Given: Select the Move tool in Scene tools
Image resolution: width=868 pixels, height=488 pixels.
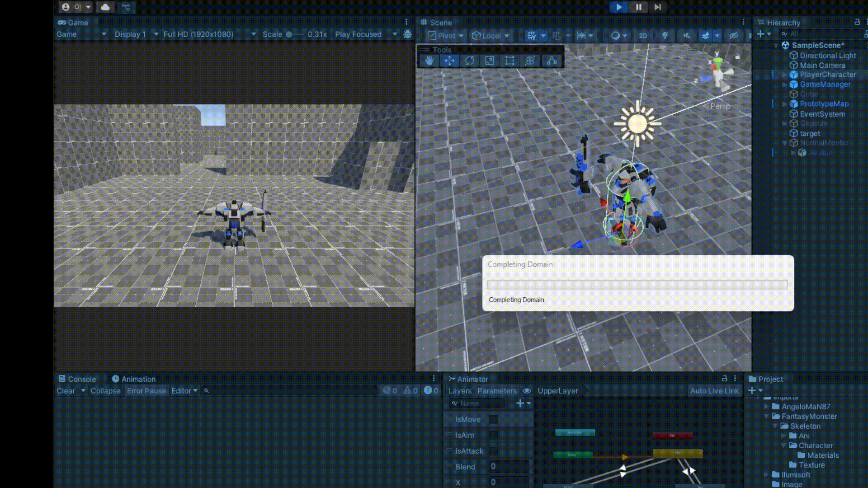Looking at the screenshot, I should [x=449, y=61].
